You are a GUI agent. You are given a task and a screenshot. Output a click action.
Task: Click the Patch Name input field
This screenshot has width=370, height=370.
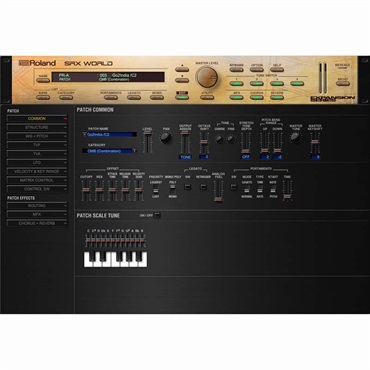point(111,134)
